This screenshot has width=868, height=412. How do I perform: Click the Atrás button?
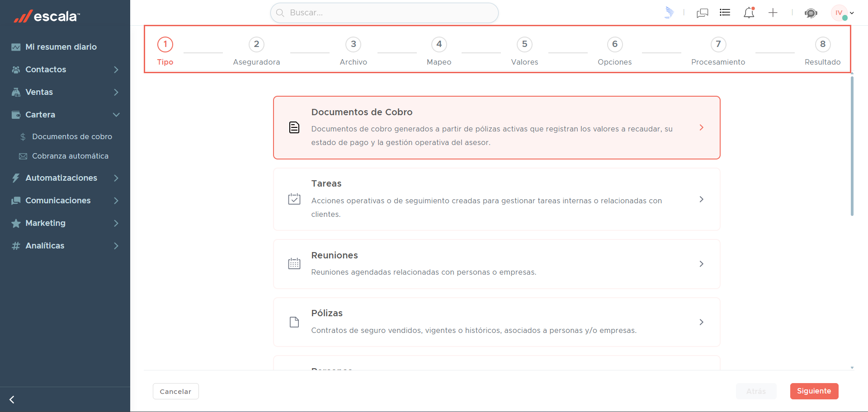pyautogui.click(x=756, y=391)
